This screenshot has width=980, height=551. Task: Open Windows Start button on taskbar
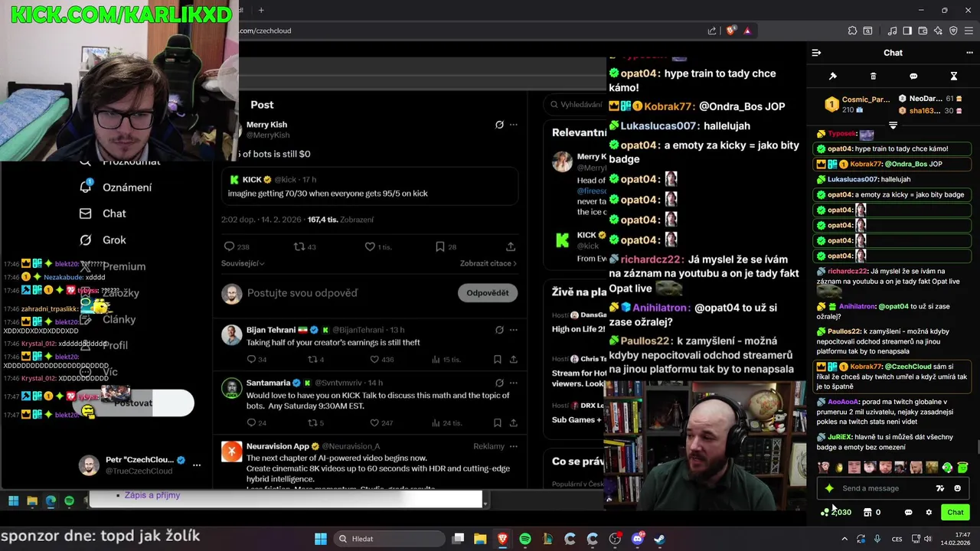321,539
